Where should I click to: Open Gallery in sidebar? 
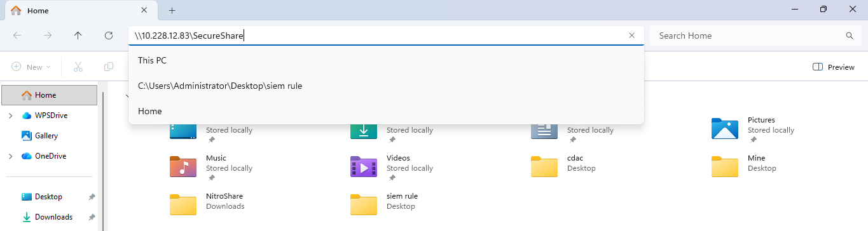click(46, 136)
